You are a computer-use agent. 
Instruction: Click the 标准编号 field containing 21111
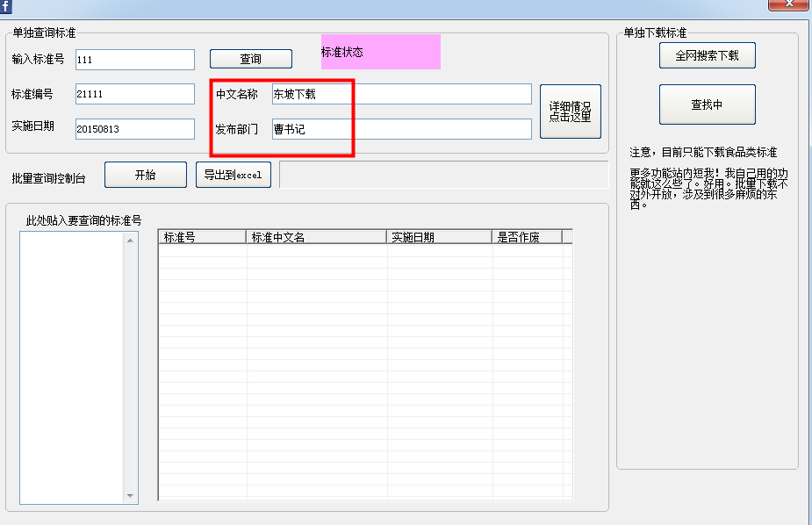tap(134, 94)
